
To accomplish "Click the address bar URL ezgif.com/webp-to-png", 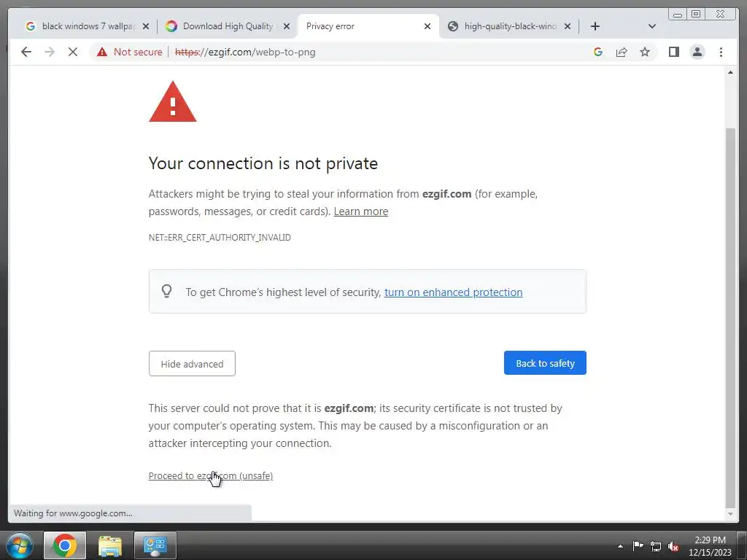I will (x=245, y=52).
